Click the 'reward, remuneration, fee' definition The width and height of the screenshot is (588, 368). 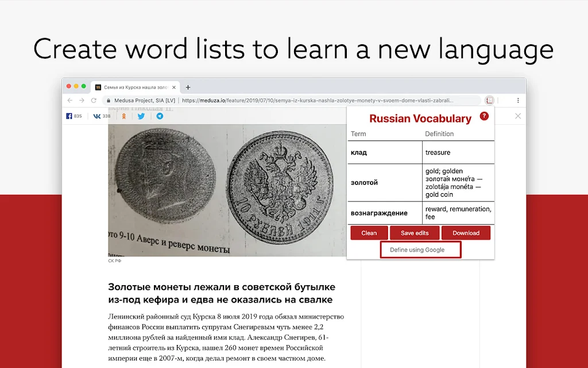tap(458, 213)
